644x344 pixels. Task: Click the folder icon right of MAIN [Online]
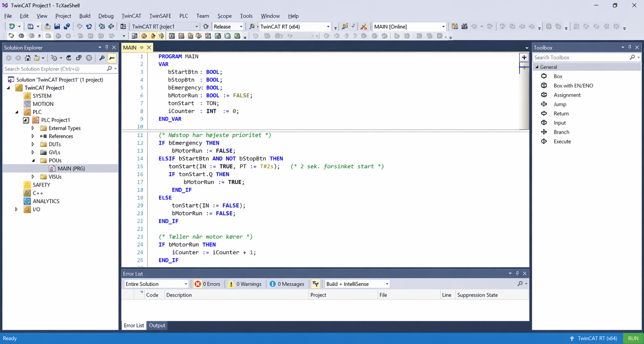coord(455,26)
